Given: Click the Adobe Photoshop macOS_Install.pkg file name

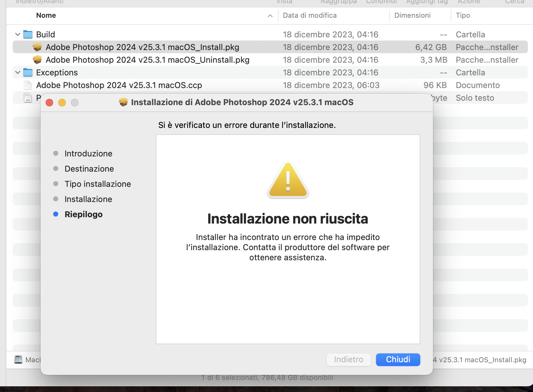Looking at the screenshot, I should click(x=142, y=47).
